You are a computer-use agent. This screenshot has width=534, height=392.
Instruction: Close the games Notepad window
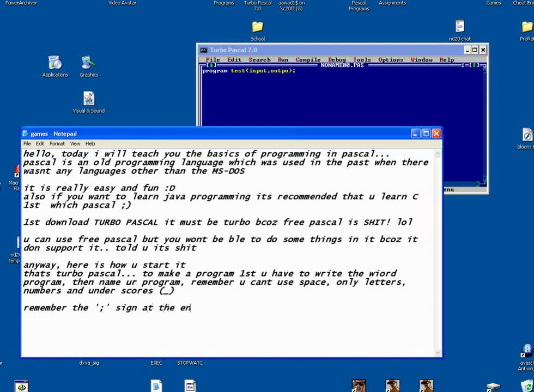[436, 133]
